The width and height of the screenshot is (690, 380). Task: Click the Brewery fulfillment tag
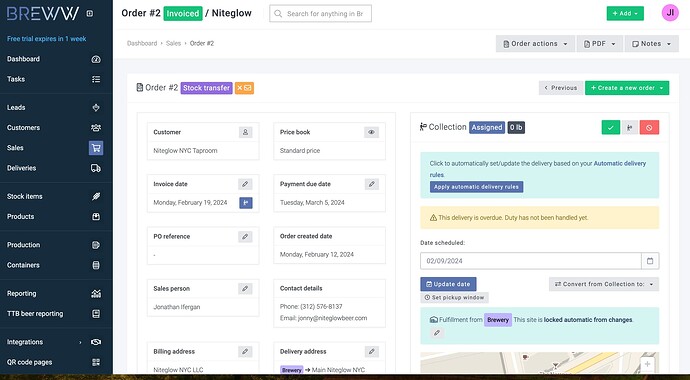click(498, 320)
